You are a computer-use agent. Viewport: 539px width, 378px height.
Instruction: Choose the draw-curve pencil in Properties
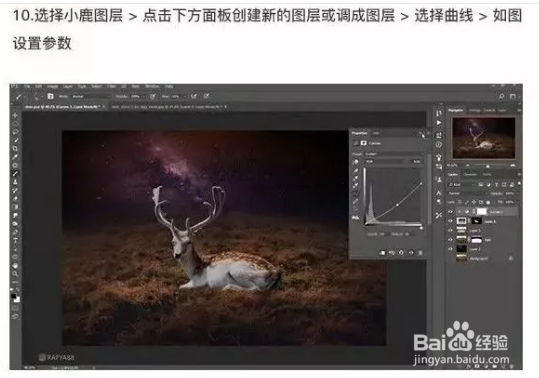pyautogui.click(x=356, y=201)
